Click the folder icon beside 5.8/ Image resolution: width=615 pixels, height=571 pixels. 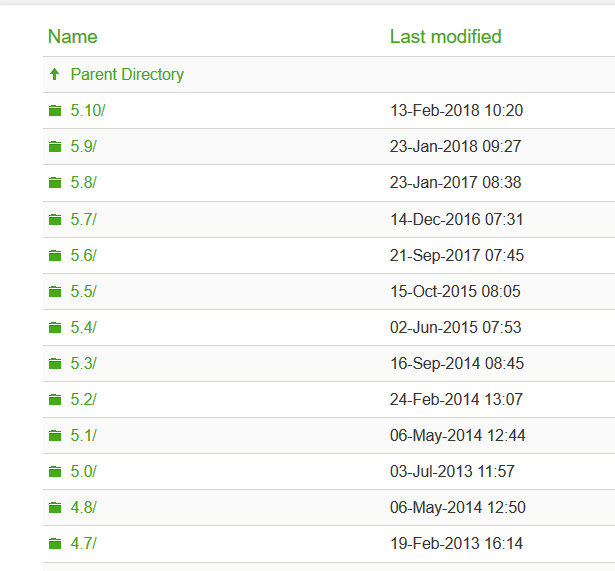point(55,183)
